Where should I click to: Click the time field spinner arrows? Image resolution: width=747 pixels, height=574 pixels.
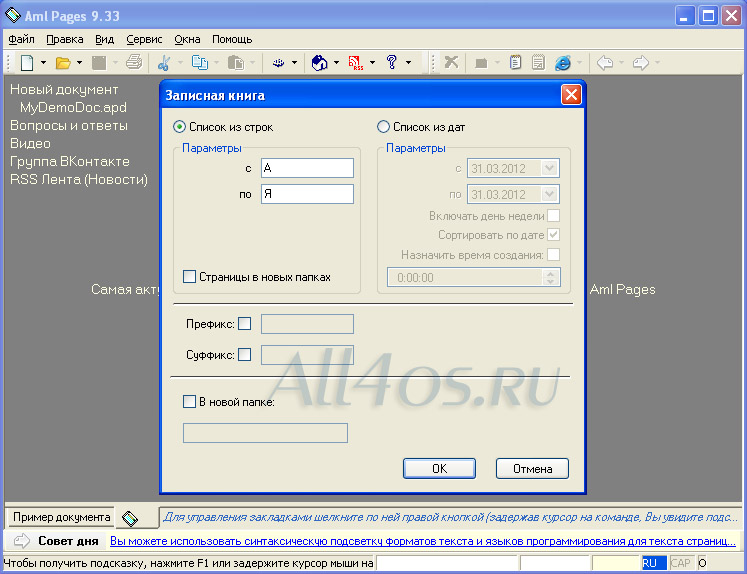[x=551, y=277]
